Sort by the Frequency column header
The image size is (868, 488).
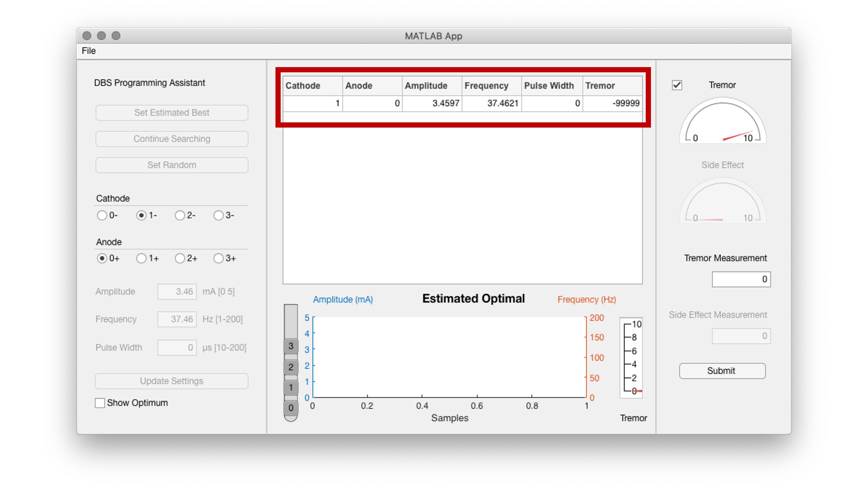point(487,86)
